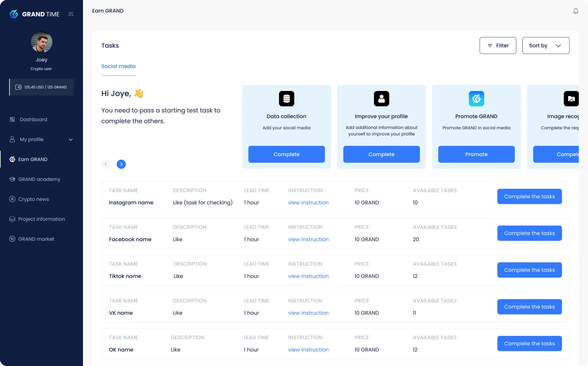The width and height of the screenshot is (588, 366).
Task: View instruction for Instagram name task
Action: [x=308, y=202]
